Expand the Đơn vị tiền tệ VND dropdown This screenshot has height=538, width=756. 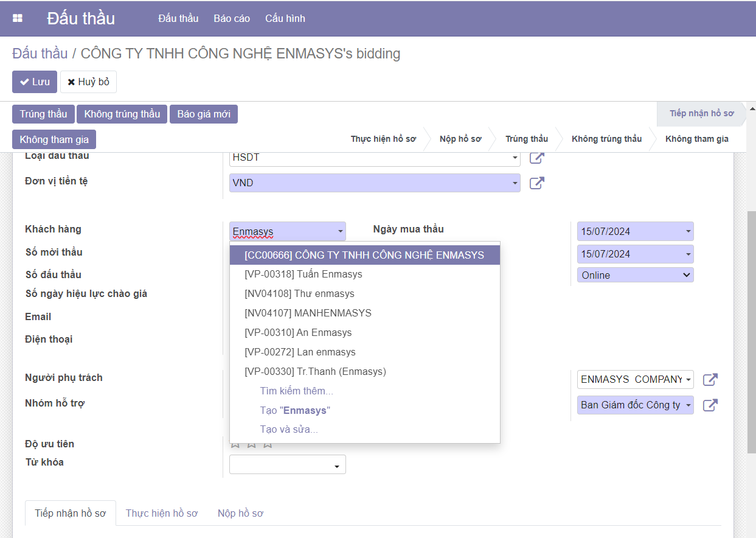click(515, 183)
